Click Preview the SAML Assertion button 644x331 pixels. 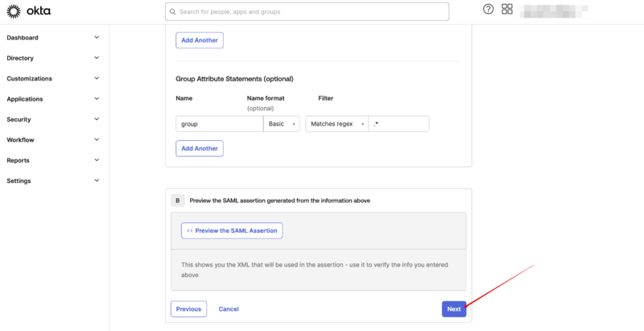[232, 230]
